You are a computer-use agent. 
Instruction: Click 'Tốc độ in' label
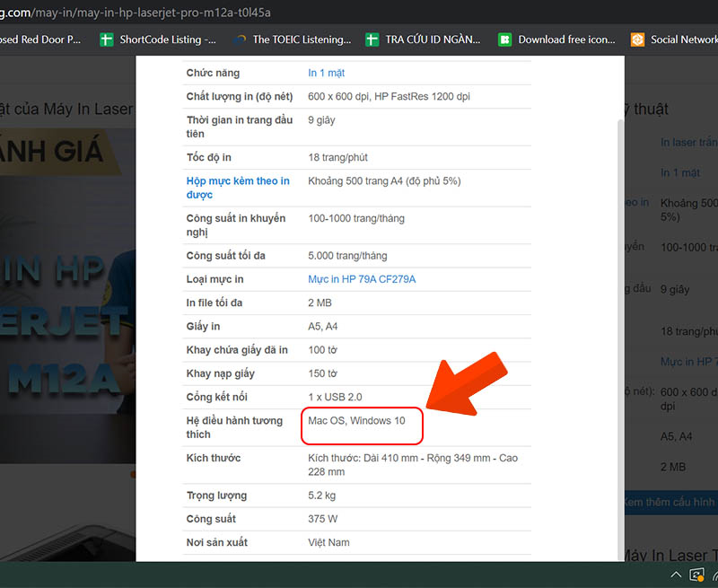tap(208, 157)
